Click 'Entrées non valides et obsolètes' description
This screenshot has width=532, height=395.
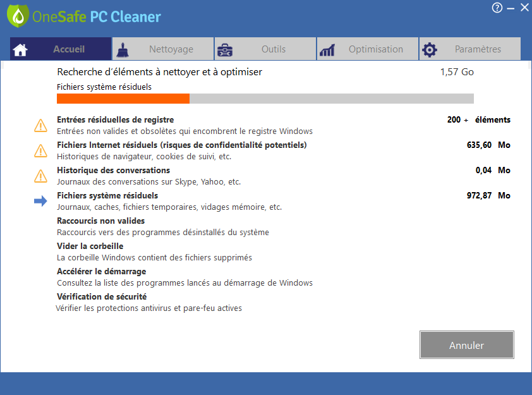point(185,131)
